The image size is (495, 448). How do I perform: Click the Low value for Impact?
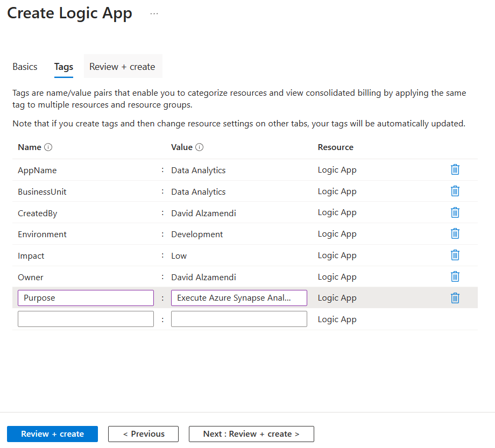(179, 256)
